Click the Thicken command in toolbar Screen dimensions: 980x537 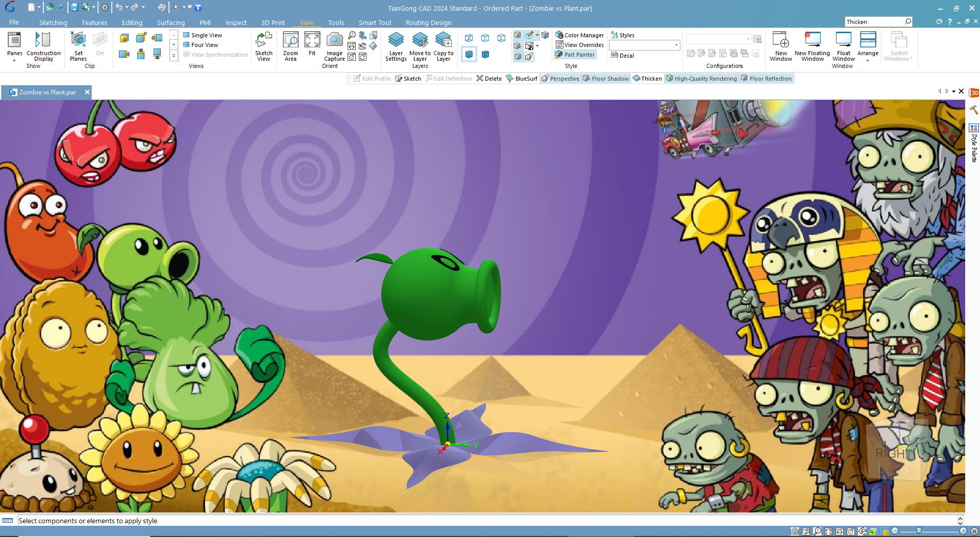coord(647,79)
